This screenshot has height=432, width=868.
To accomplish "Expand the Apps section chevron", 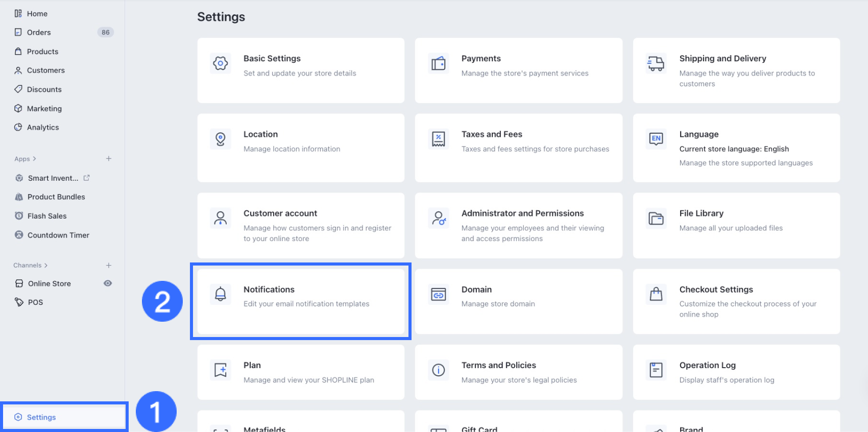I will (34, 159).
